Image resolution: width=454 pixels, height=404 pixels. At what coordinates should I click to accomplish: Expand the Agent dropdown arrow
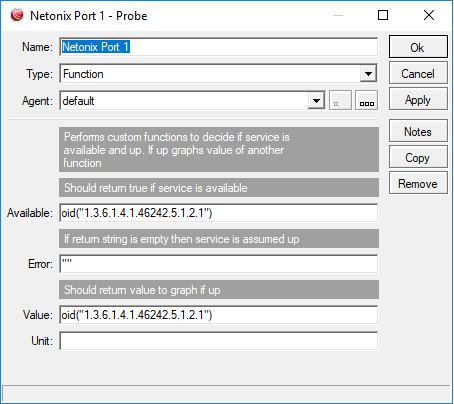pyautogui.click(x=316, y=100)
